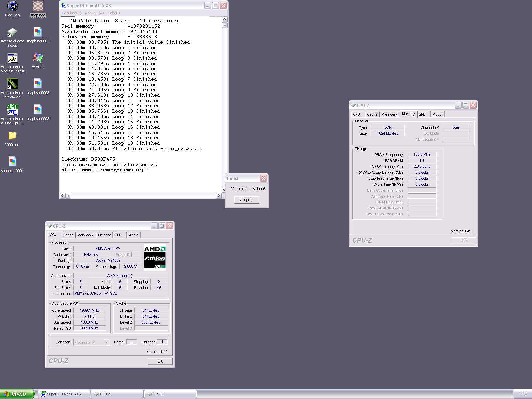Screen dimensions: 532x399
Task: Activate the second CPU-Z taskbar button
Action: pos(170,394)
